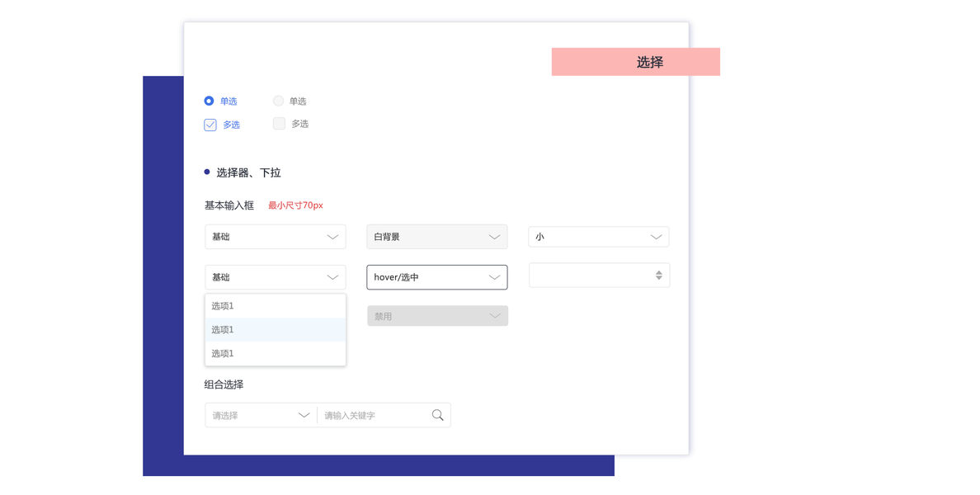Click the search magnifier icon
This screenshot has width=980, height=495.
pyautogui.click(x=437, y=415)
